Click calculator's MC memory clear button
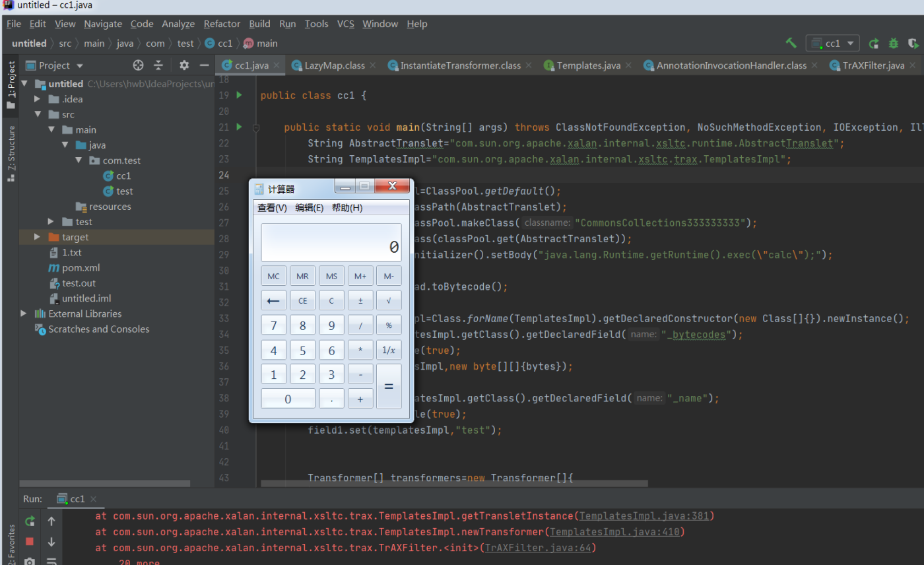Screen dimensions: 924x565 coord(274,276)
